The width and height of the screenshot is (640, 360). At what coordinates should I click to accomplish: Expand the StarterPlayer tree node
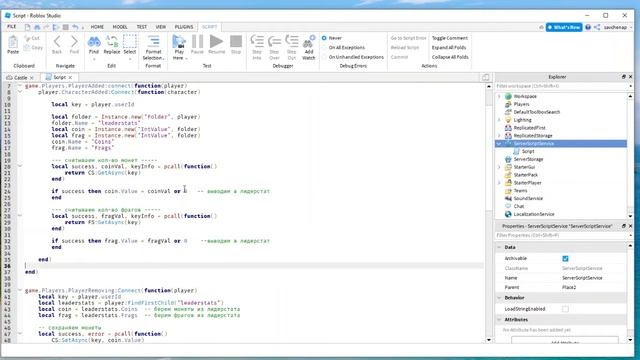tap(499, 183)
